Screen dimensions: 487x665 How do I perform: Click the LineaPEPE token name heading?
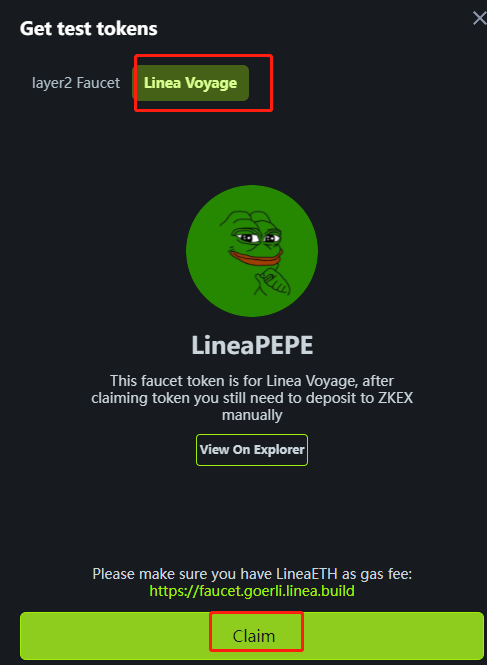coord(252,346)
